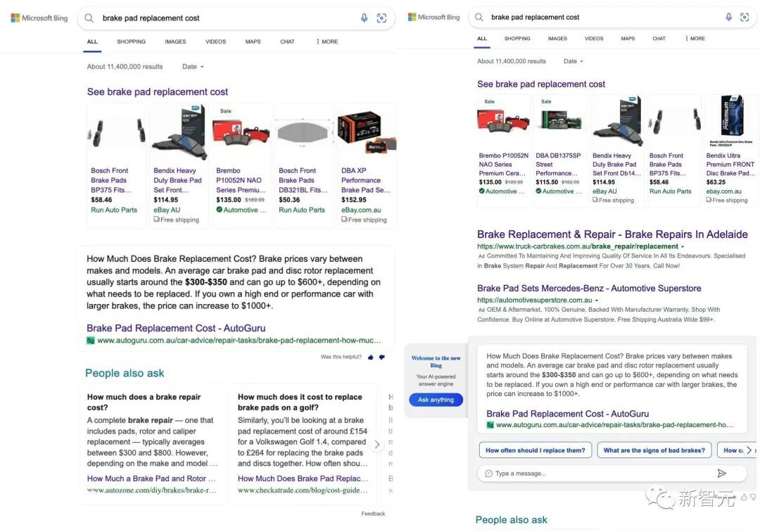The width and height of the screenshot is (760, 532).
Task: Click the 'Ask anything' button
Action: coord(436,400)
